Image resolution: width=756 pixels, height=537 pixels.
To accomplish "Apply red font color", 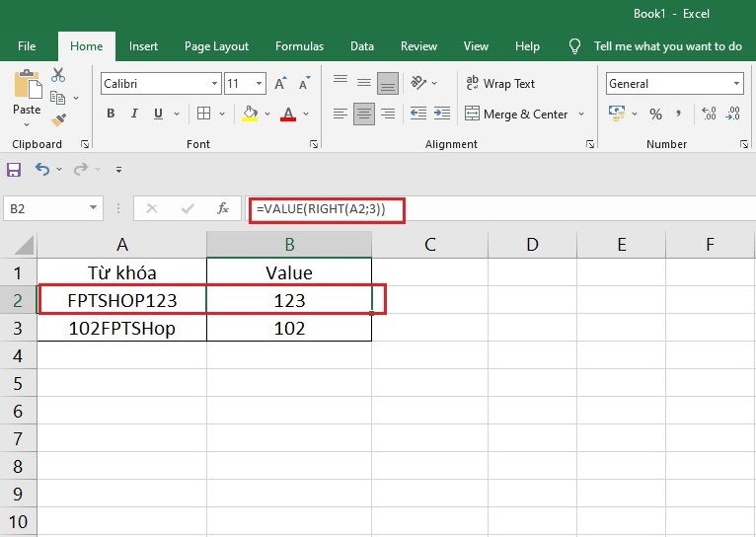I will pyautogui.click(x=288, y=115).
